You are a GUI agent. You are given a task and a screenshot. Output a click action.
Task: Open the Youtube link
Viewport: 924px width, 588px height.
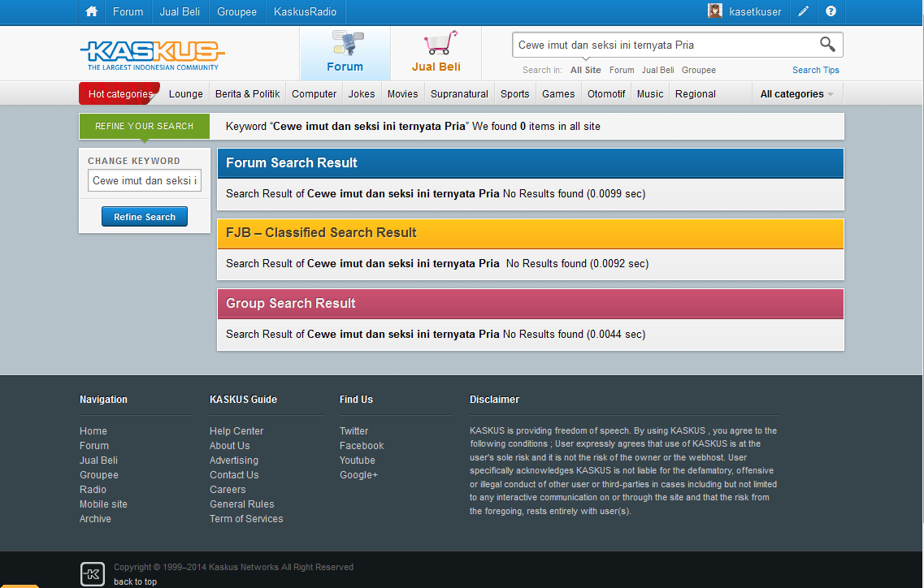click(x=357, y=460)
